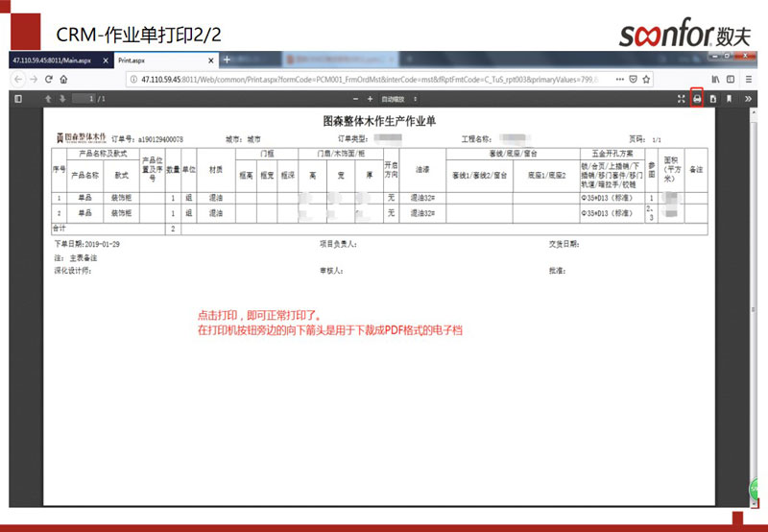Close the Print.aspx tab

(210, 60)
